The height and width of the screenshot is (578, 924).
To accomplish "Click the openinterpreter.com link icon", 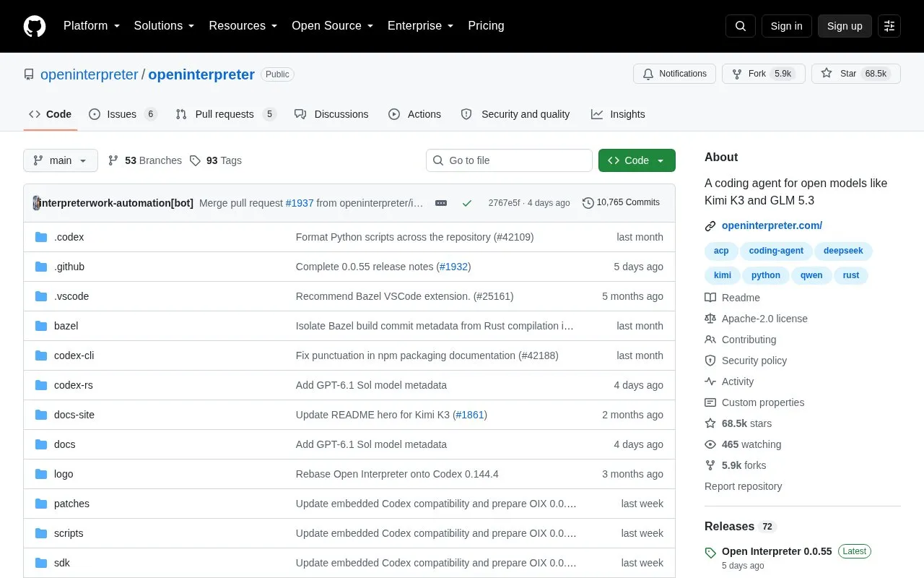I will [710, 226].
